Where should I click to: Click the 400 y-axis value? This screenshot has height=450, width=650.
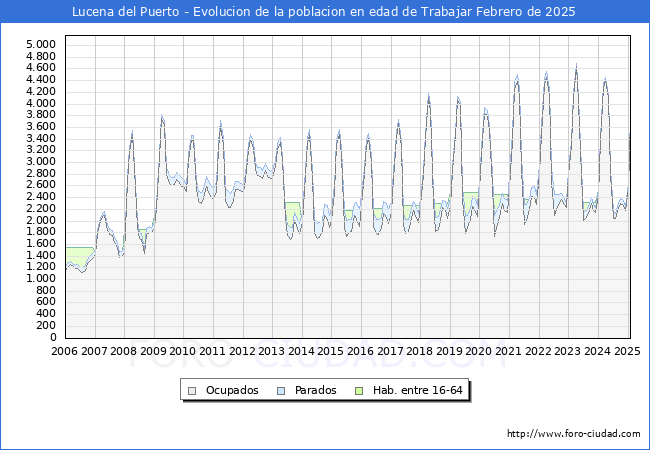[x=47, y=314]
